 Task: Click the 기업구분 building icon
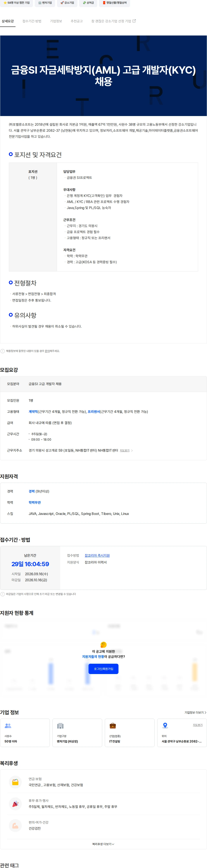pos(60,726)
